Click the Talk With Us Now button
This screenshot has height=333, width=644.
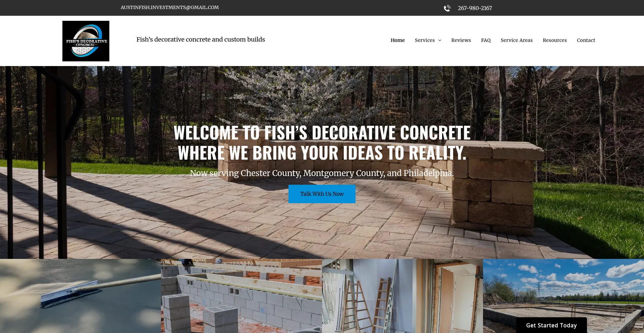[322, 194]
